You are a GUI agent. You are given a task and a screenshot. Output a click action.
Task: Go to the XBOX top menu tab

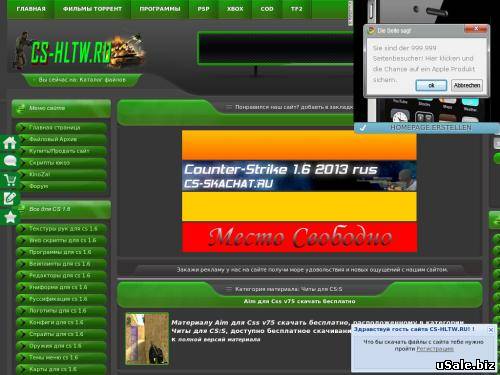[x=235, y=9]
